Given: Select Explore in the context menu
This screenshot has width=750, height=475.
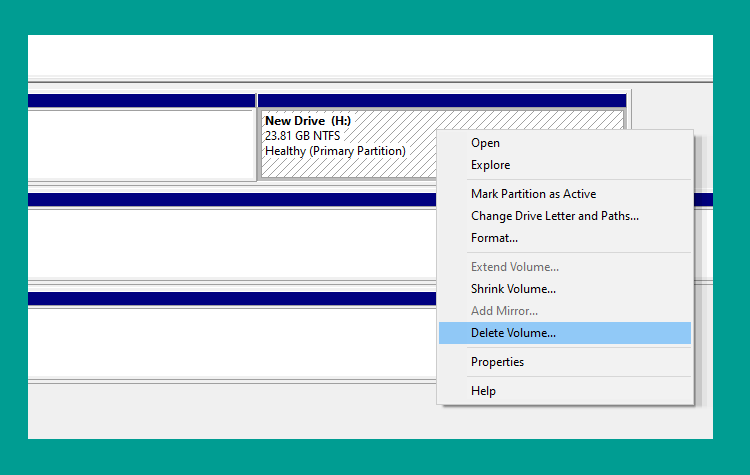Looking at the screenshot, I should (564, 165).
